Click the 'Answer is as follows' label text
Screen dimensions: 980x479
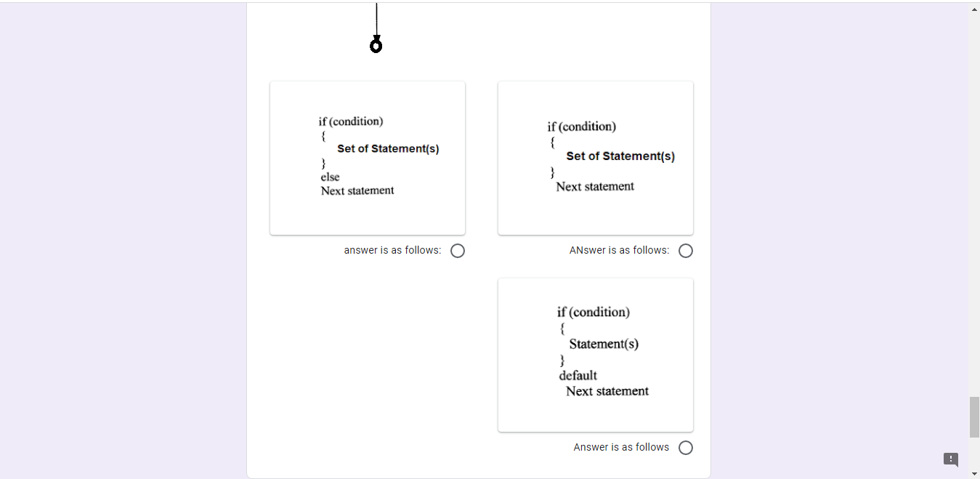(621, 447)
